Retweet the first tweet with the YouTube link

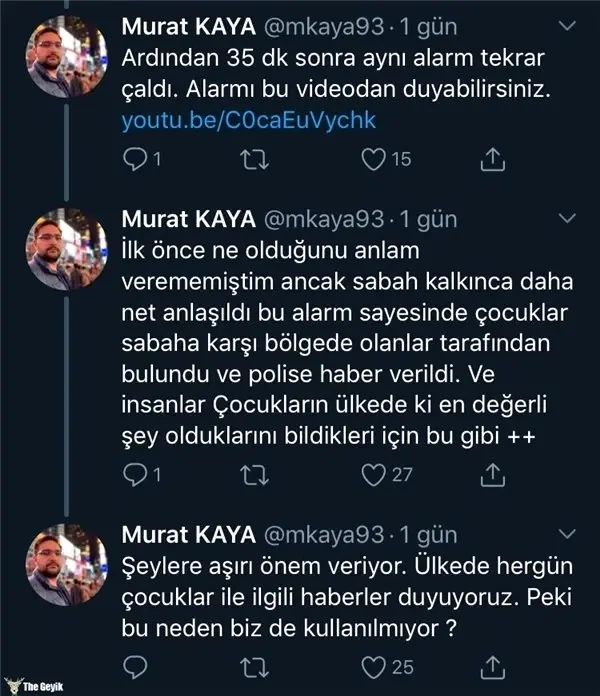[x=253, y=159]
